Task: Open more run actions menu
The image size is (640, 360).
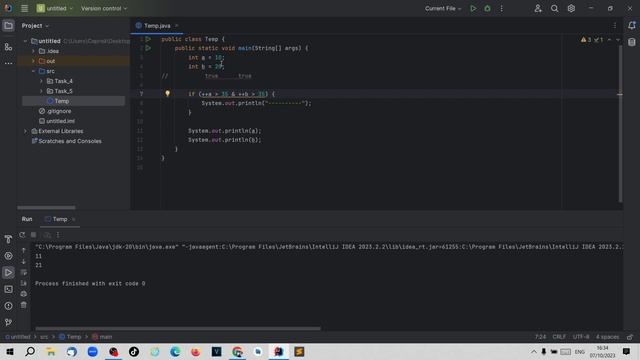Action: 502,8
